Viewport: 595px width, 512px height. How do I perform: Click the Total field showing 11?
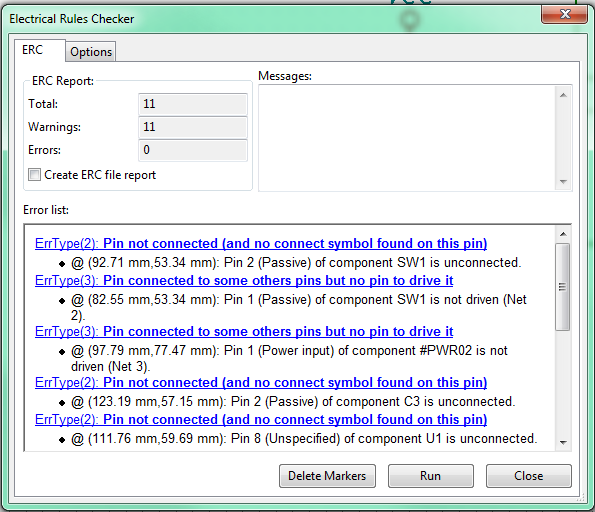click(x=193, y=104)
